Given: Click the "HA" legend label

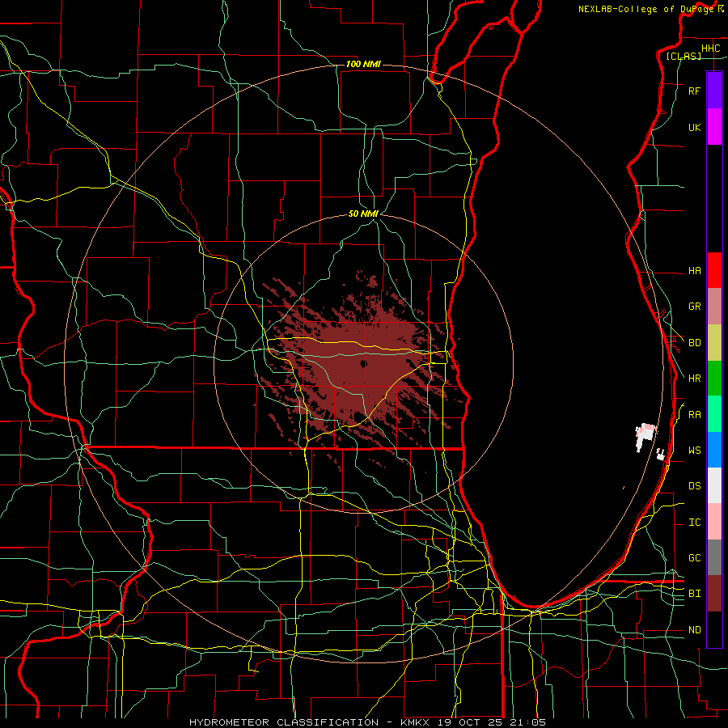Looking at the screenshot, I should point(694,270).
